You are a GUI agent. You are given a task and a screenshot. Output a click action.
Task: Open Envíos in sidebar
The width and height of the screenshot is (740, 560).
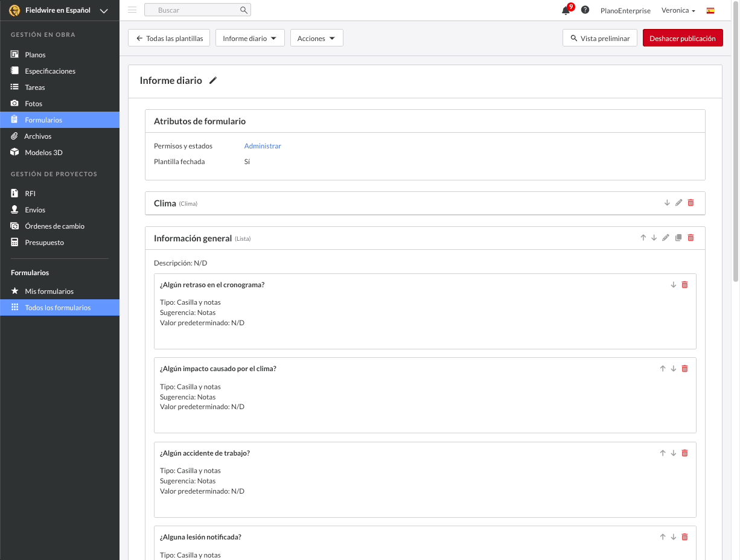[x=60, y=210]
